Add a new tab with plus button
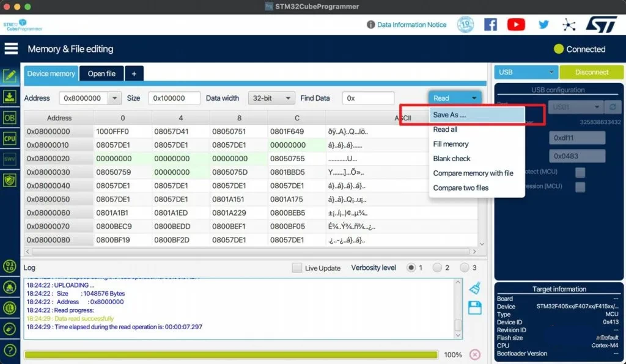The height and width of the screenshot is (364, 626). click(x=134, y=73)
